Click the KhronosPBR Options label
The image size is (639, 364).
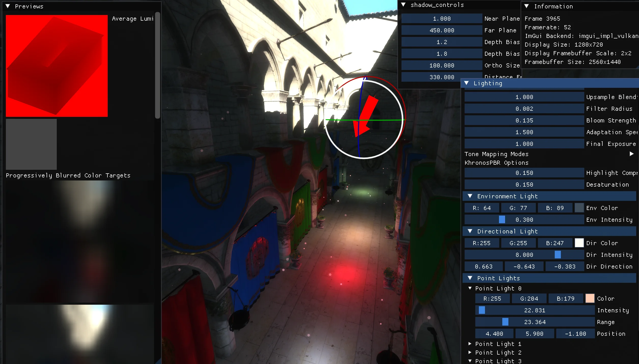[x=496, y=162]
